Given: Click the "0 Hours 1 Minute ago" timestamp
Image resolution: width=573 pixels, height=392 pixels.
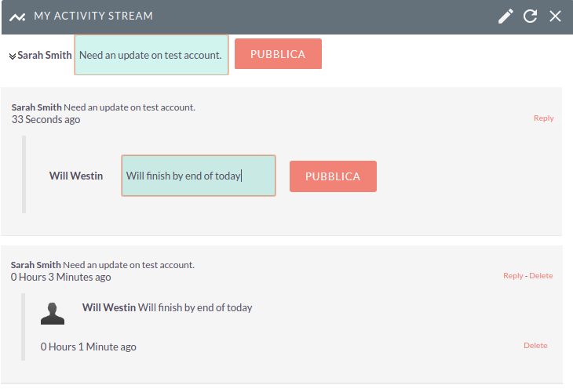Looking at the screenshot, I should pyautogui.click(x=89, y=347).
